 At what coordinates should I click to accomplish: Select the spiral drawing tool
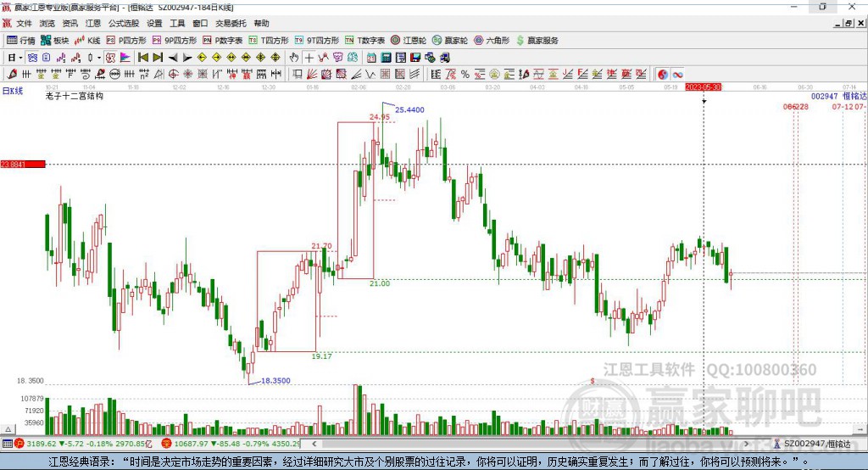click(x=86, y=75)
